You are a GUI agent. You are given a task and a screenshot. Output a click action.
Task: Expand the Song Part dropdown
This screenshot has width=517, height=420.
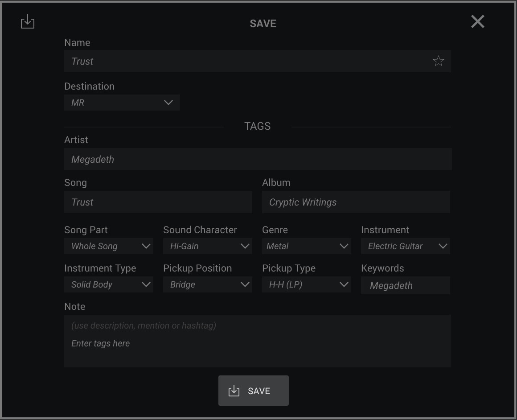109,246
